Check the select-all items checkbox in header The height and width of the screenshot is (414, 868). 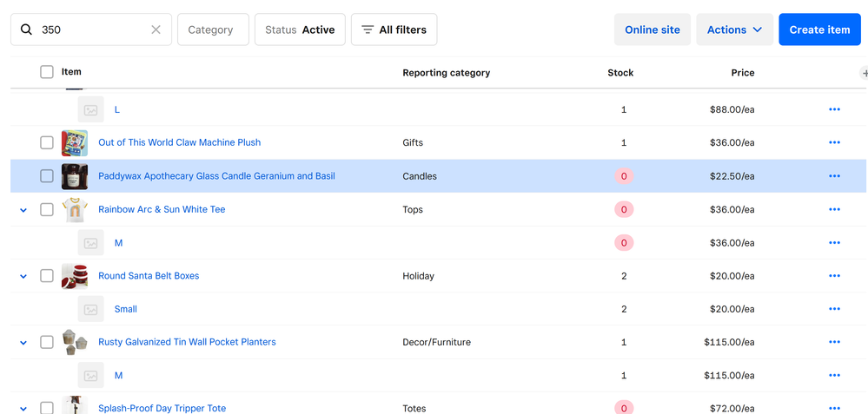click(47, 72)
